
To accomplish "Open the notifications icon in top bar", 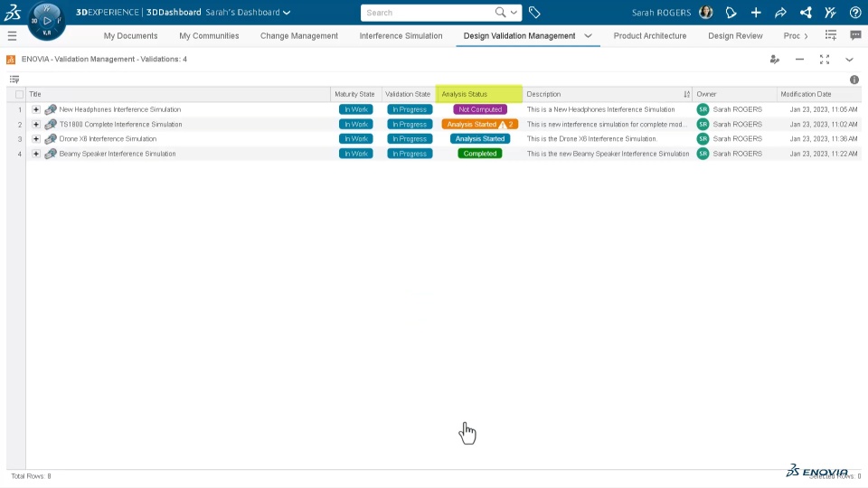I will click(x=731, y=12).
